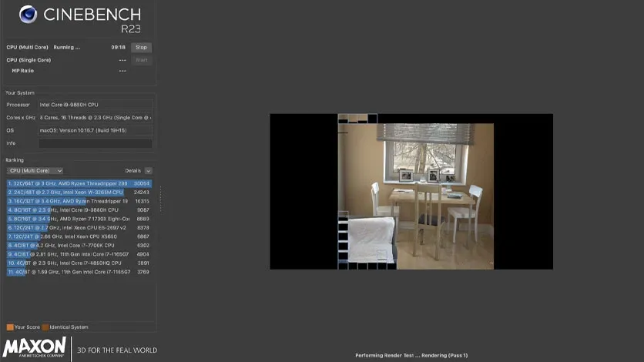Viewport: 644px width, 362px height.
Task: Click the MP Ratio label
Action: [22, 71]
